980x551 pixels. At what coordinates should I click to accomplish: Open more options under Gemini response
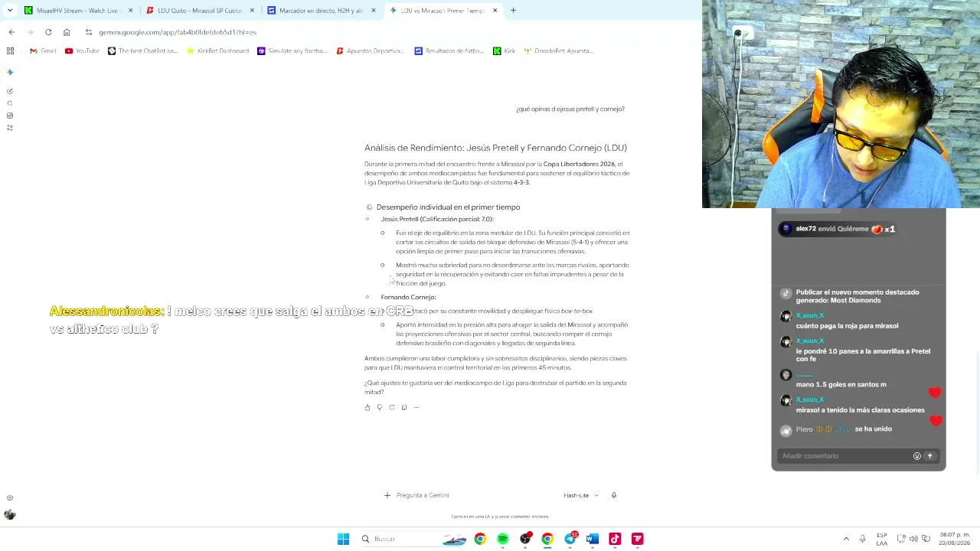[416, 407]
